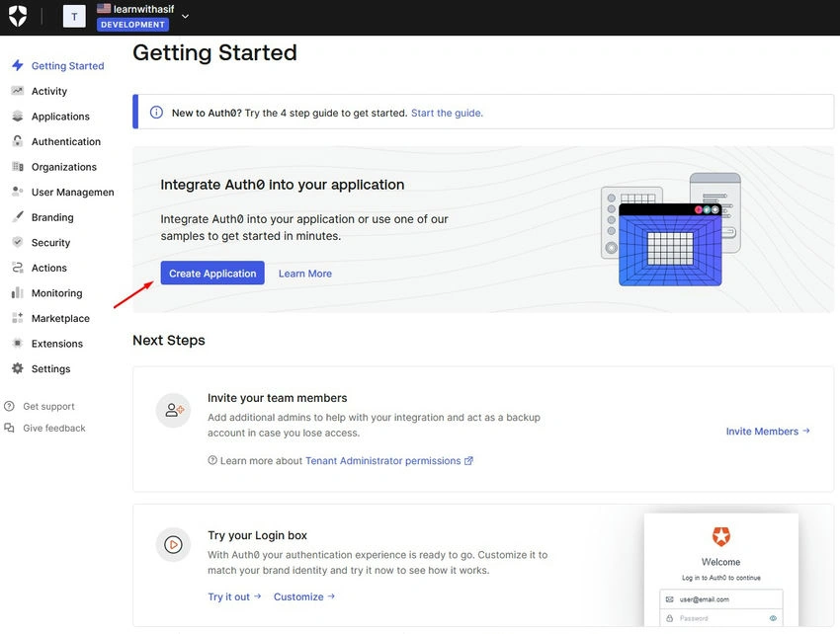The image size is (840, 634).
Task: Click the DEVELOPMENT environment badge
Action: (132, 25)
